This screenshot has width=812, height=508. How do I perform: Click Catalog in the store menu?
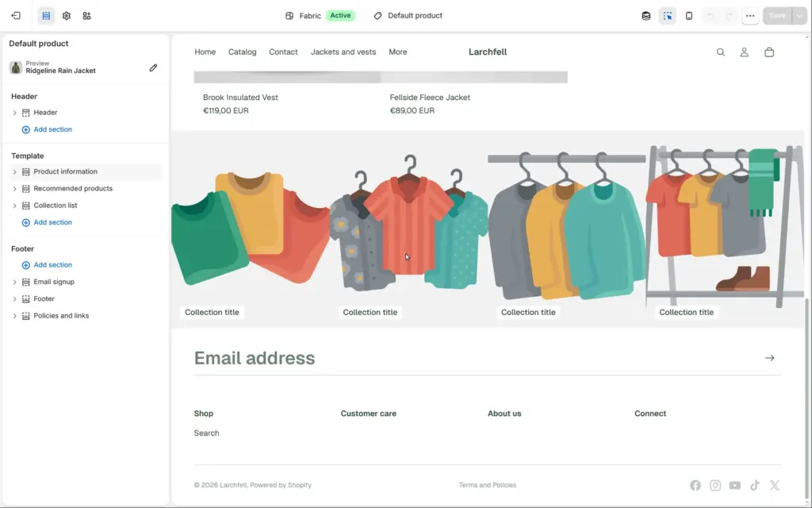point(243,52)
